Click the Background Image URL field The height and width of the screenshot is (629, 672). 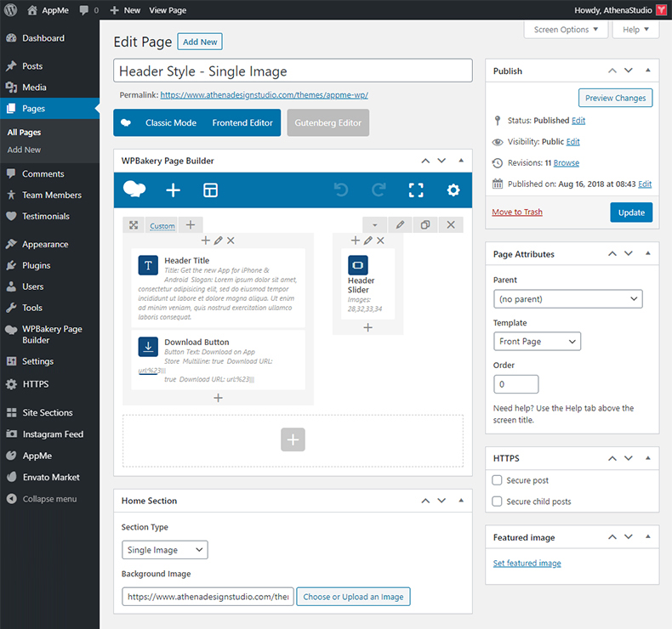(x=208, y=597)
